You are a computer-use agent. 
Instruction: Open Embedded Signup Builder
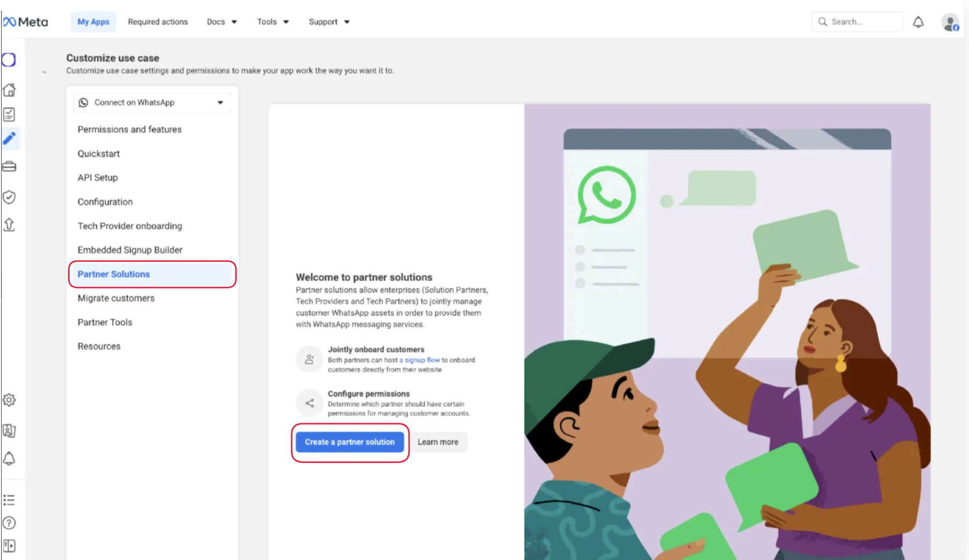pyautogui.click(x=130, y=250)
